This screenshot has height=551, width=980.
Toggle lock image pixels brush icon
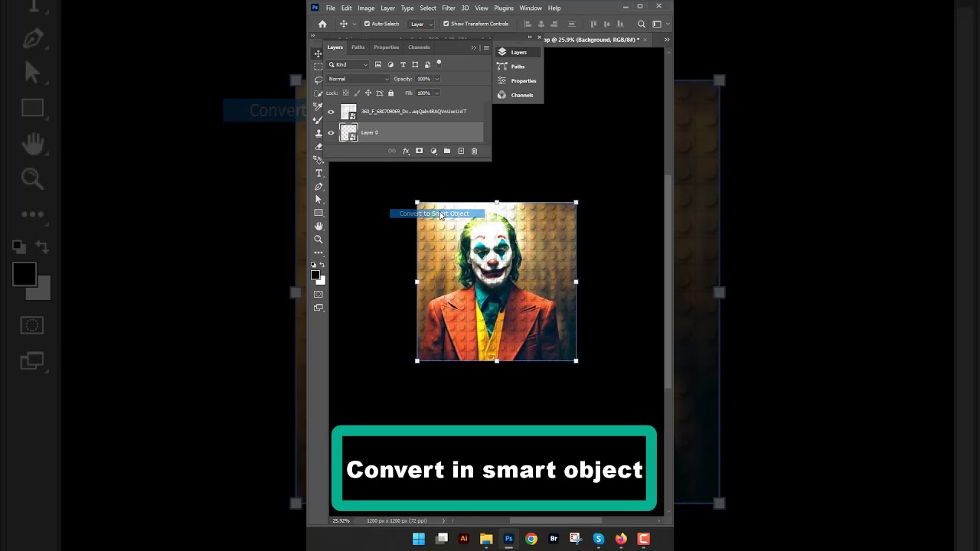357,93
